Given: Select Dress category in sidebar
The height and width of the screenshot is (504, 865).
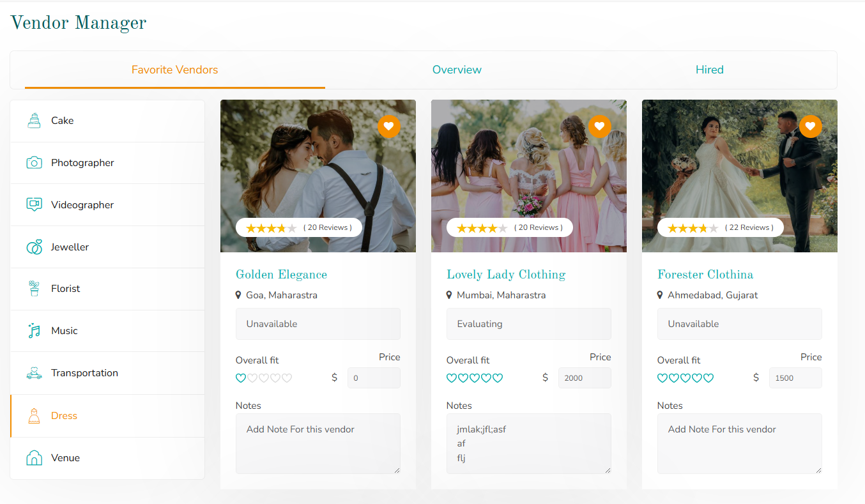Looking at the screenshot, I should (x=107, y=416).
